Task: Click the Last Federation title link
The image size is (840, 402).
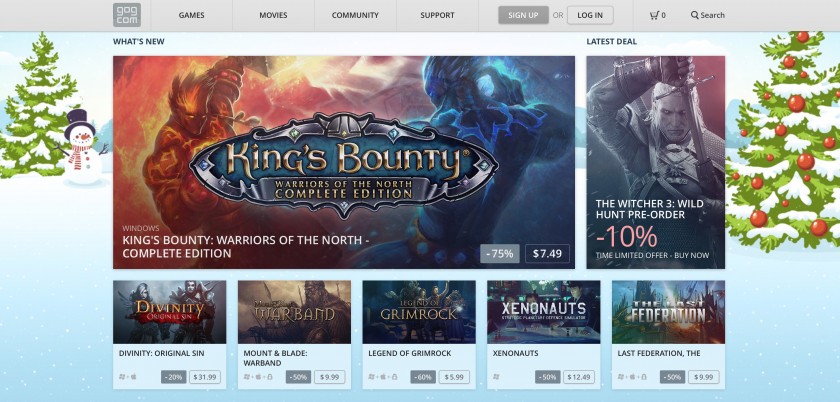Action: 659,353
